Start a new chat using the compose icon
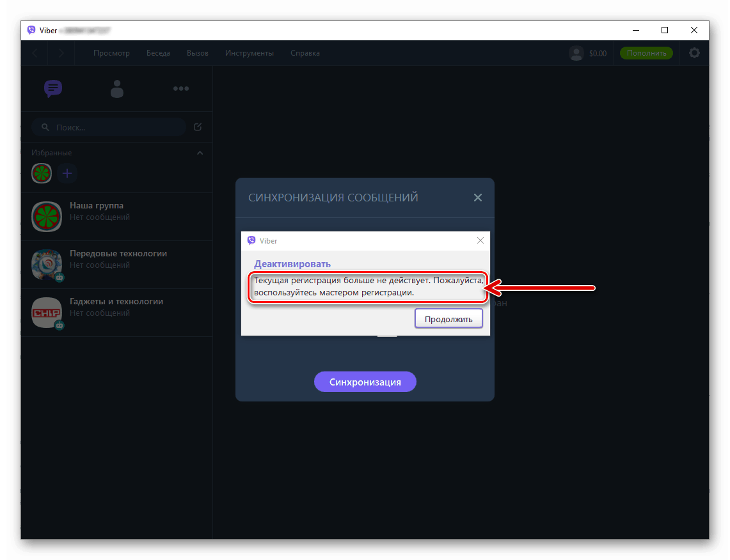 pyautogui.click(x=198, y=127)
